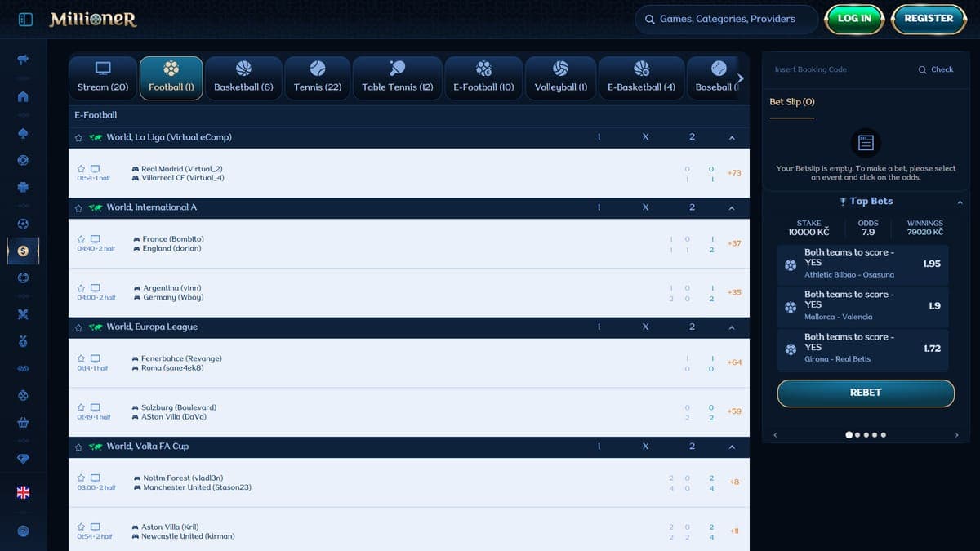The image size is (980, 551).
Task: Switch to the Stream (20) tab
Action: [103, 78]
